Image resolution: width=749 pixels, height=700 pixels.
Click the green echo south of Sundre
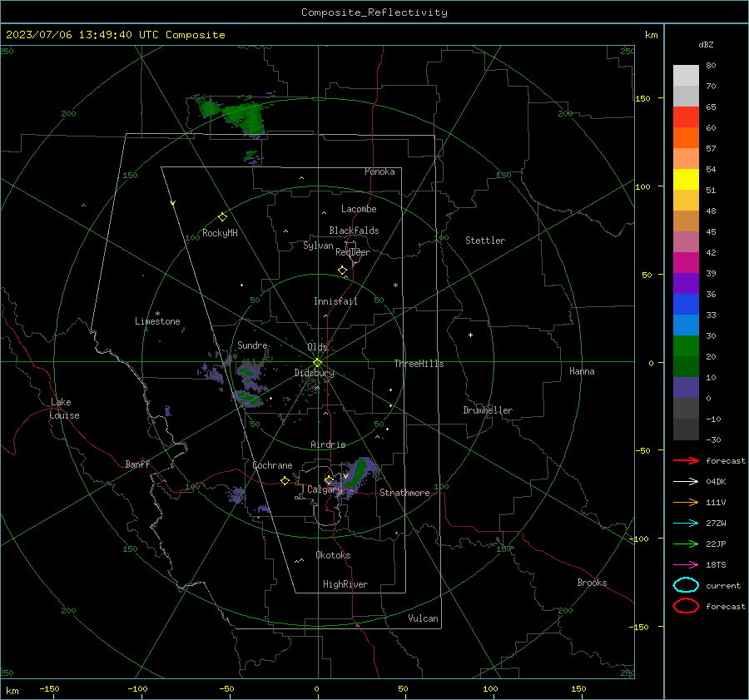point(247,397)
